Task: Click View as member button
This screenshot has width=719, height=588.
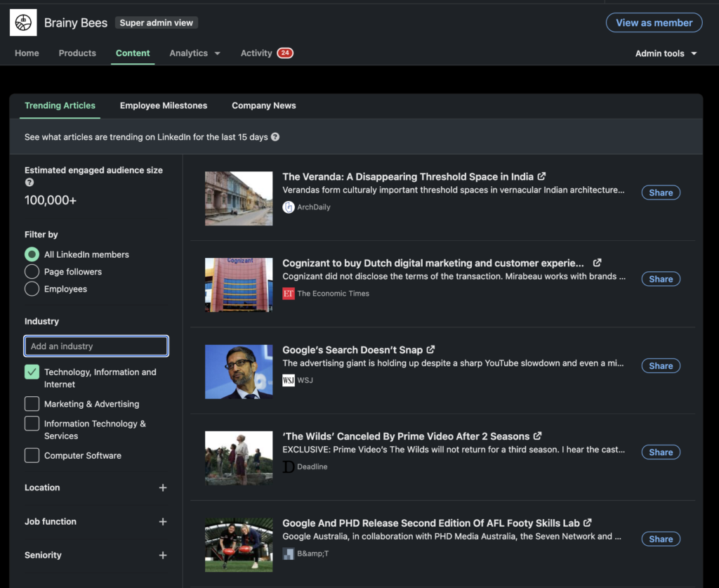Action: [654, 22]
